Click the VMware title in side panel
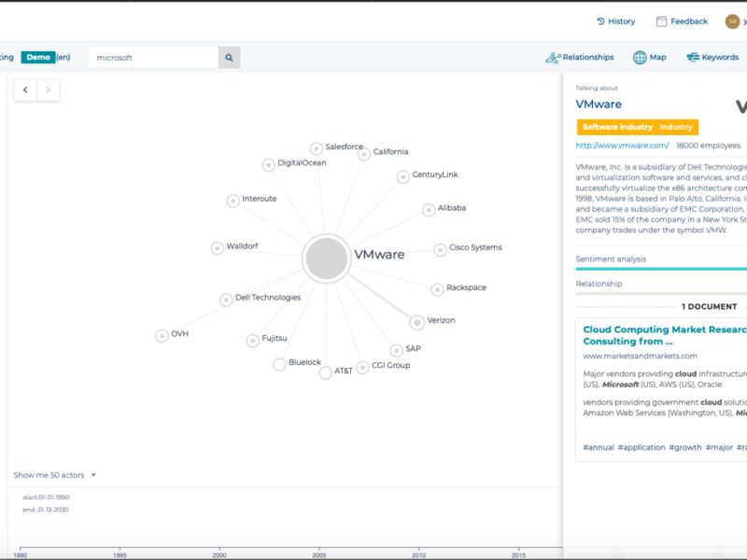 (x=599, y=105)
